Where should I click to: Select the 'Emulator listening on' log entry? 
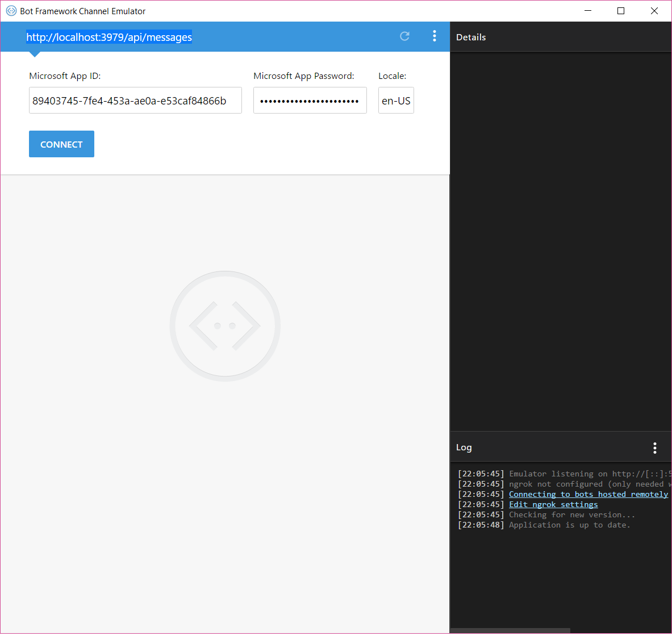tap(588, 474)
